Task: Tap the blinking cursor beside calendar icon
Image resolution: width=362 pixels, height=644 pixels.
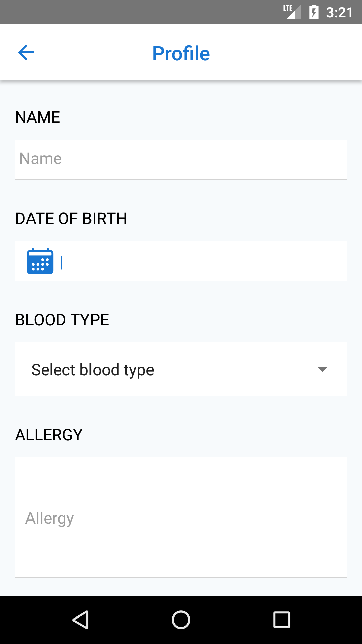Action: pos(61,262)
